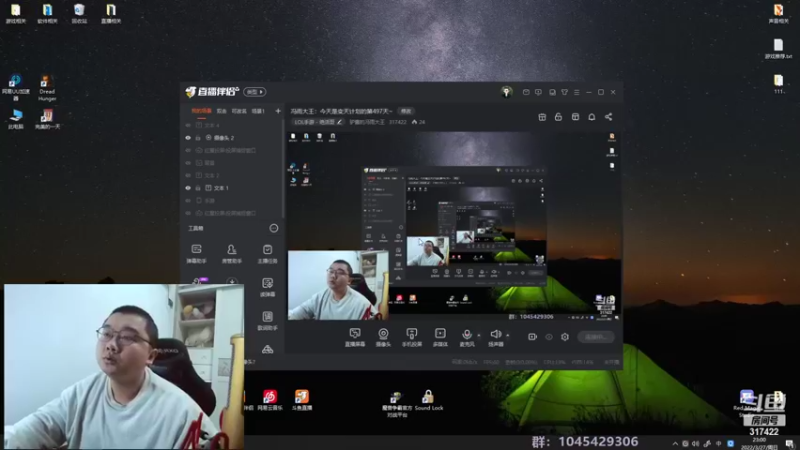800x450 pixels.
Task: Click the start streaming button at bottom right
Action: [596, 337]
